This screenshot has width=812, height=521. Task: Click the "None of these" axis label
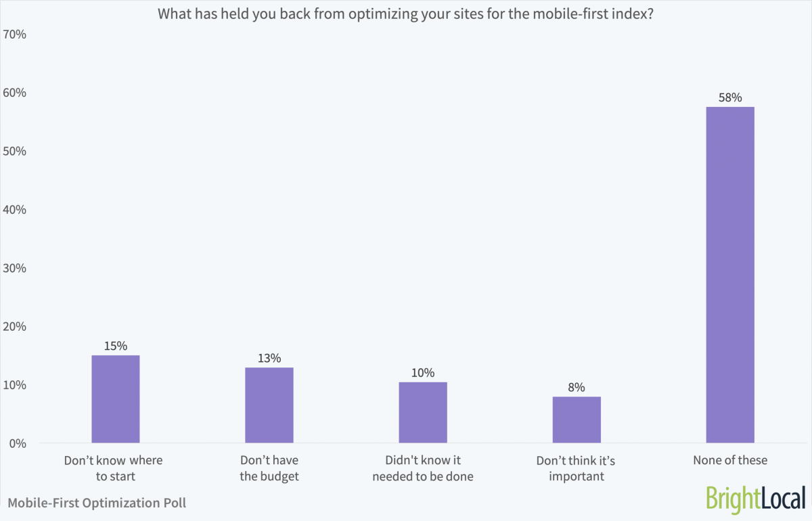tap(730, 460)
